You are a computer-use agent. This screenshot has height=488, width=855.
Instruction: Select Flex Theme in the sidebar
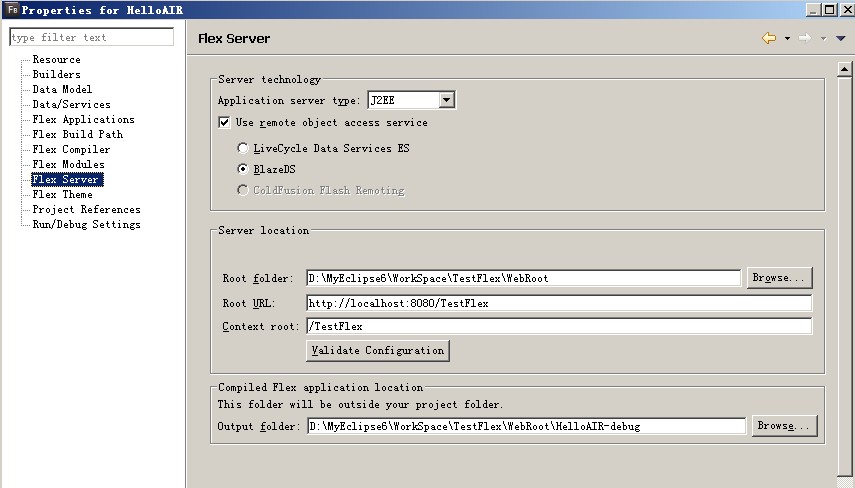62,194
